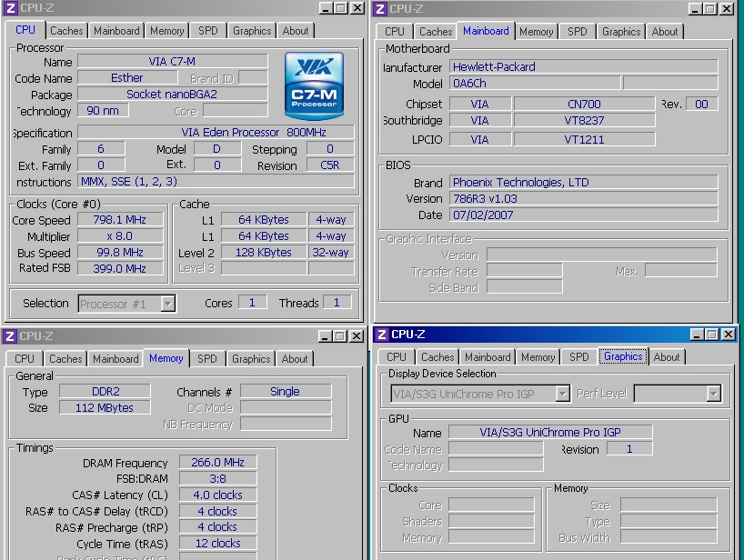Click the memory Size value '112 MBytes'
This screenshot has width=744, height=560.
105,408
